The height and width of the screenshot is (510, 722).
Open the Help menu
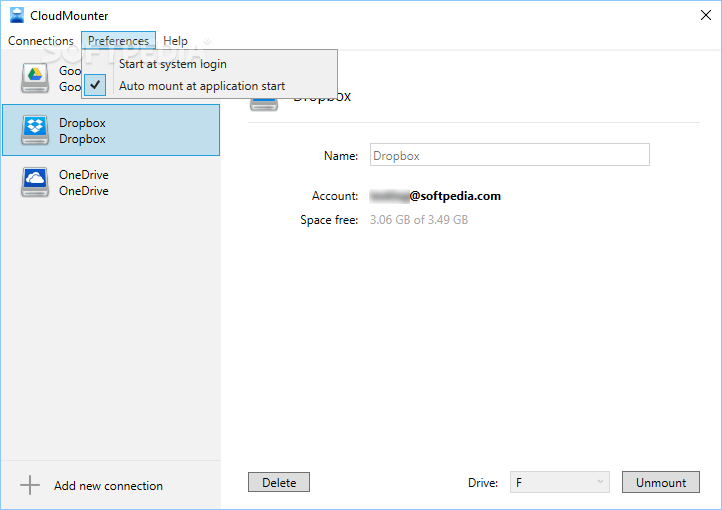pyautogui.click(x=175, y=41)
